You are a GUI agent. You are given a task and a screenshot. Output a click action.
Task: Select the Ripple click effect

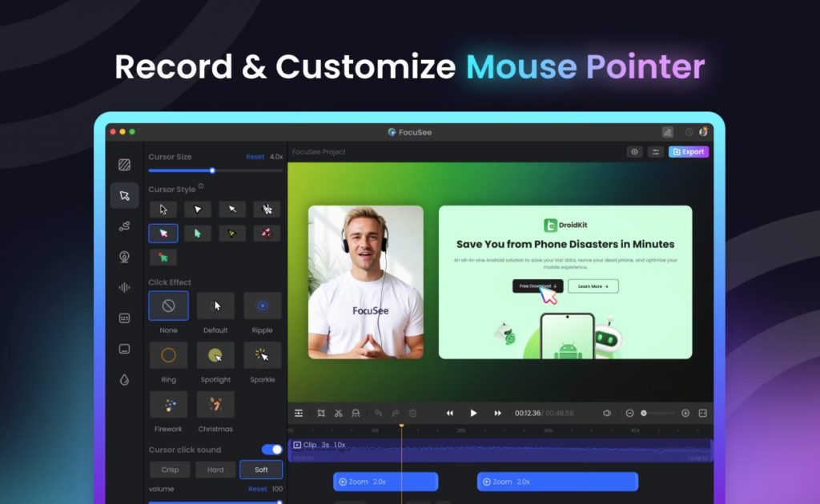262,306
